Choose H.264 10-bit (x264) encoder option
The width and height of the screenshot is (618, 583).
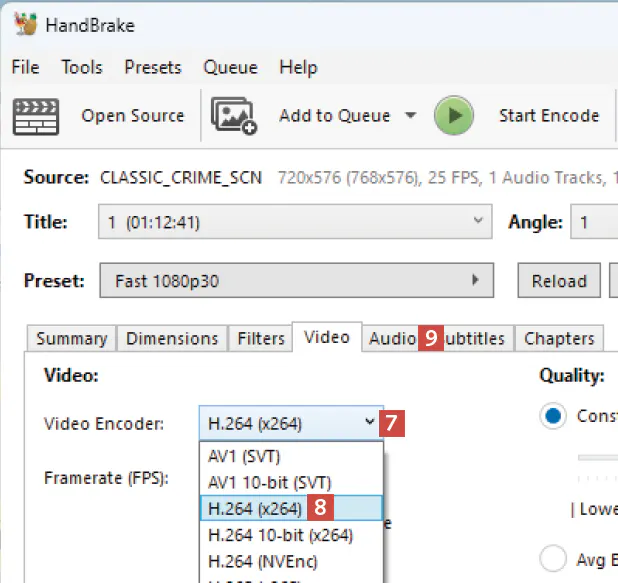(291, 535)
